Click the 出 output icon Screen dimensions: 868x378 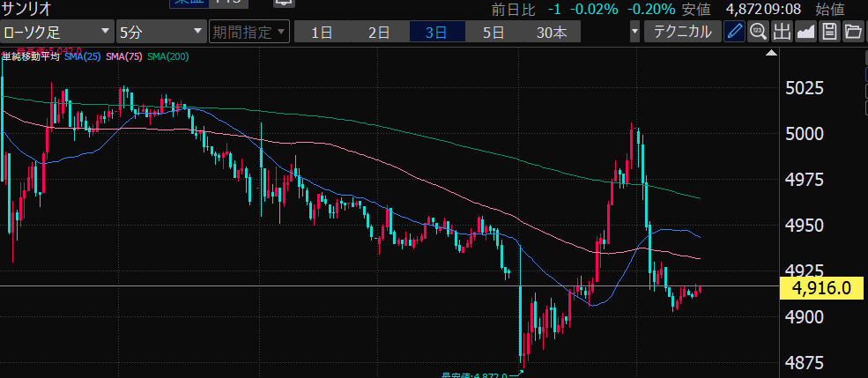[782, 33]
